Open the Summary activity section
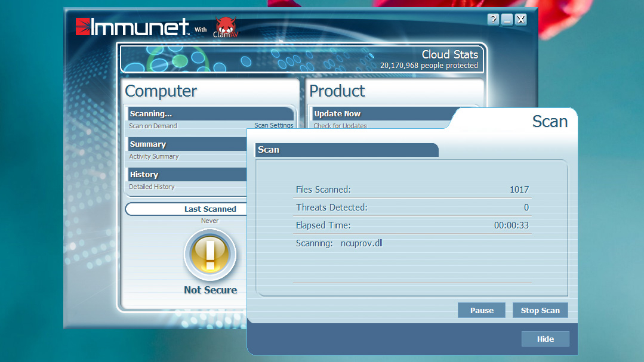Screen dimensions: 644x362 [x=187, y=144]
